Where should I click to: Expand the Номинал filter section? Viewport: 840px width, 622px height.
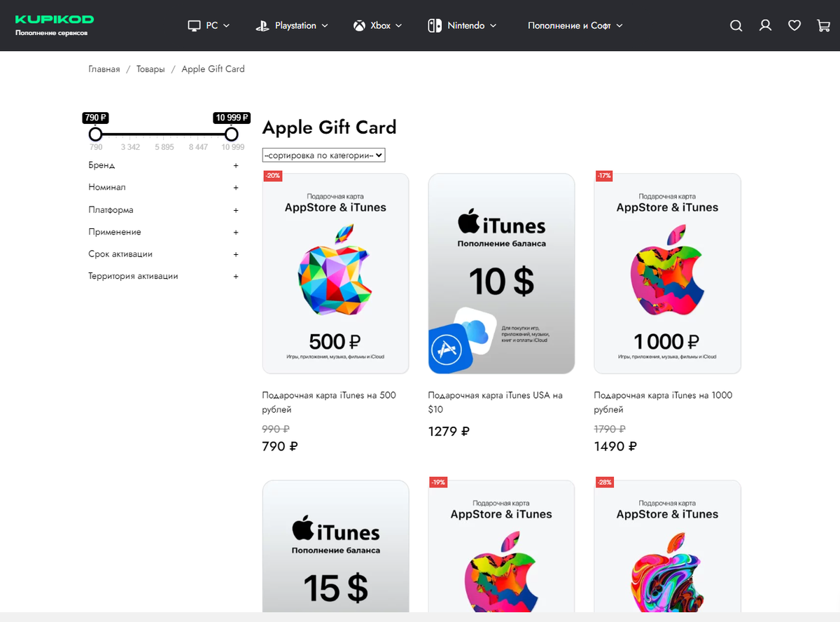click(x=163, y=188)
